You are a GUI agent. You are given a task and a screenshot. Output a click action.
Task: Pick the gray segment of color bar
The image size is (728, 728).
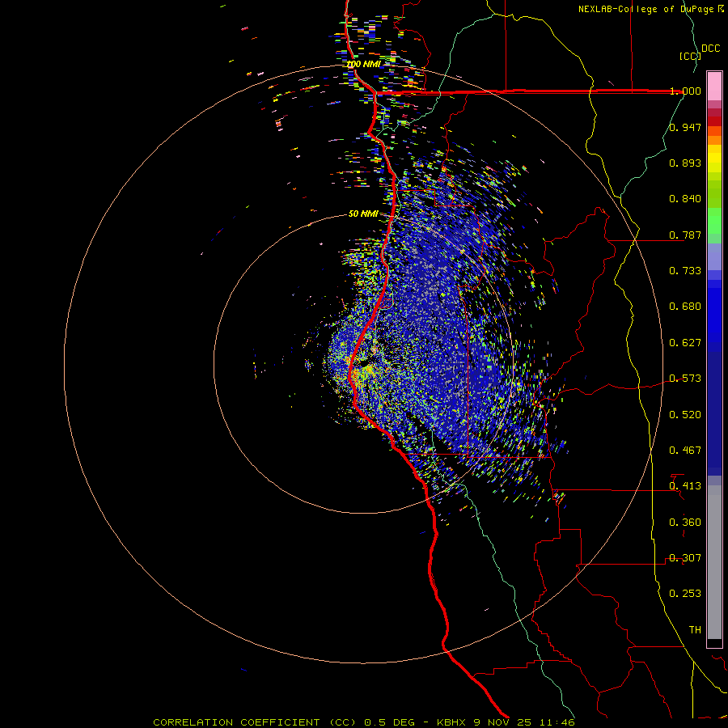point(714,562)
